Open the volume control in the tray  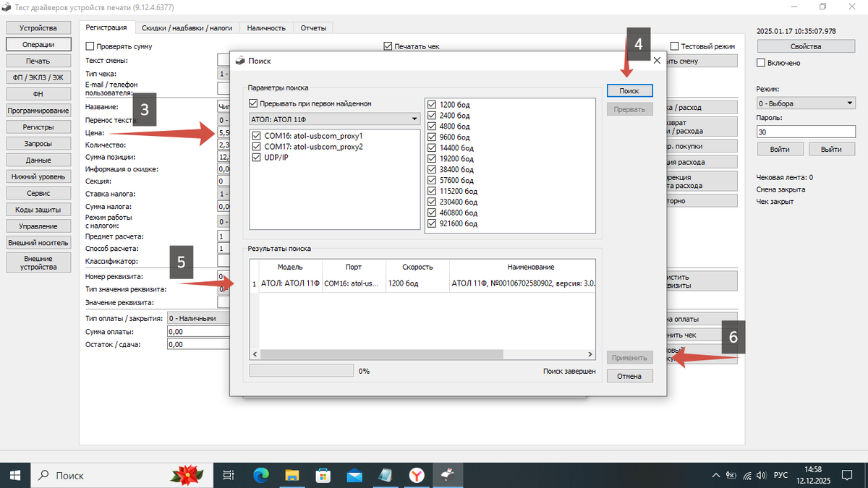(x=760, y=476)
